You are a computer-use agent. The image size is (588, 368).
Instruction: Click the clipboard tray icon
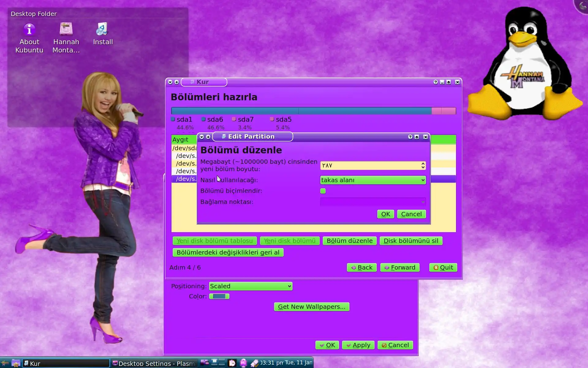click(232, 363)
